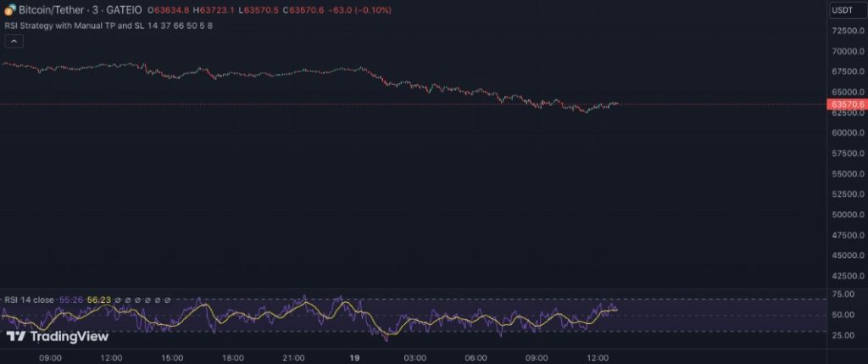This screenshot has height=364, width=868.
Task: Collapse the indicator legend with the chevron button
Action: 14,41
